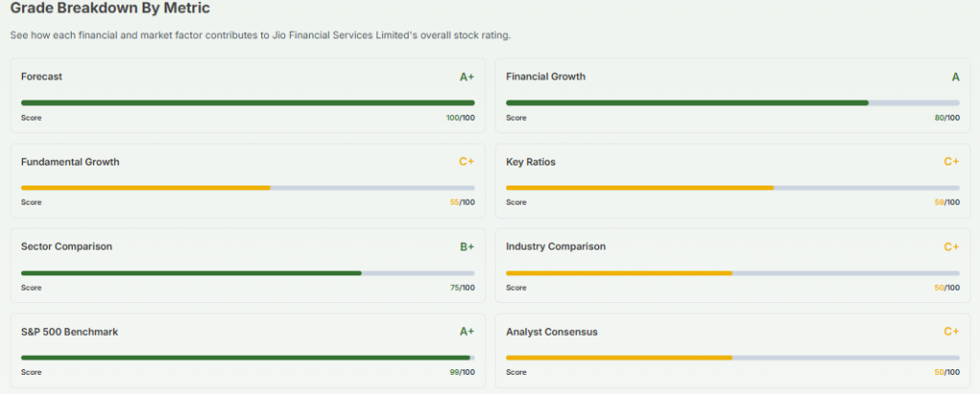Image resolution: width=980 pixels, height=394 pixels.
Task: Click the C+ grade on Industry Comparison
Action: pos(952,247)
